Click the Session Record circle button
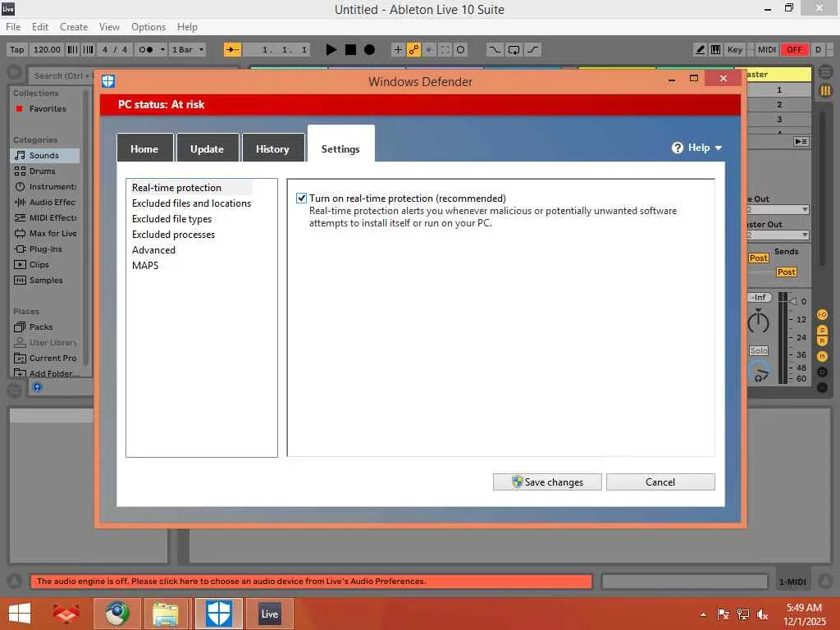Image resolution: width=840 pixels, height=630 pixels. pyautogui.click(x=460, y=50)
